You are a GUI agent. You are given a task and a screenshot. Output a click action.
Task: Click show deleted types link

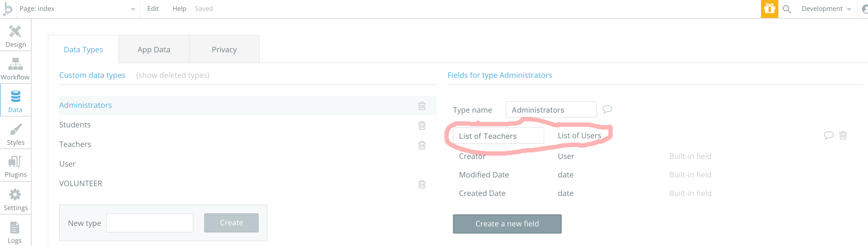(x=172, y=75)
